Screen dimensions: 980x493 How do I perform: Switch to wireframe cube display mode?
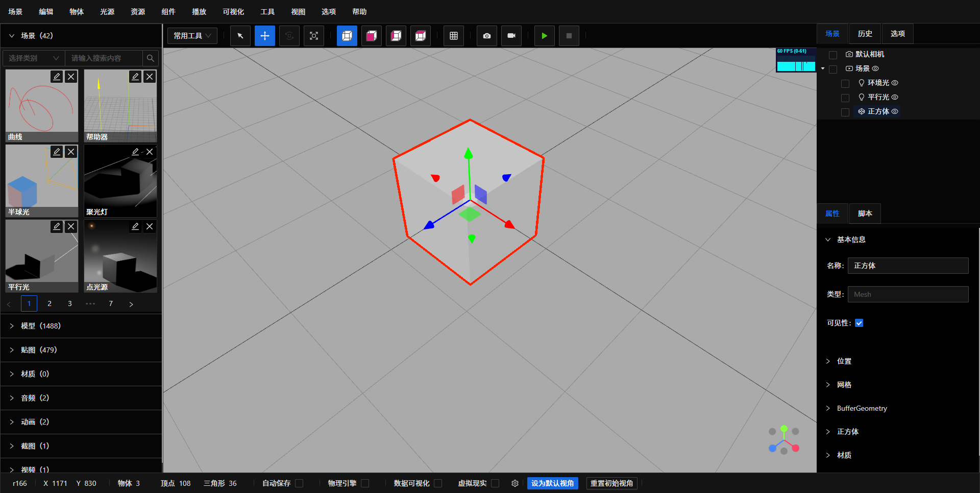tap(347, 36)
